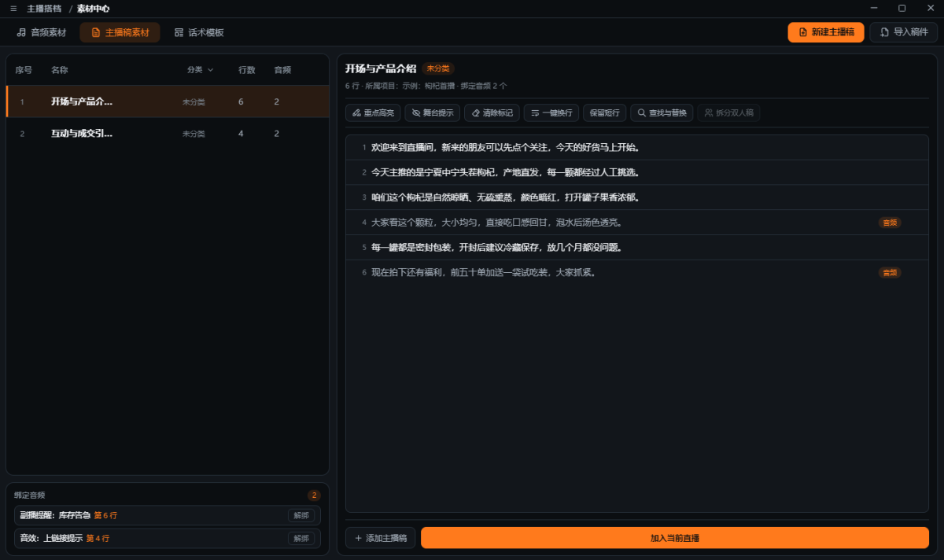The height and width of the screenshot is (560, 944).
Task: Click the 一键换行 wrap tool
Action: 551,113
